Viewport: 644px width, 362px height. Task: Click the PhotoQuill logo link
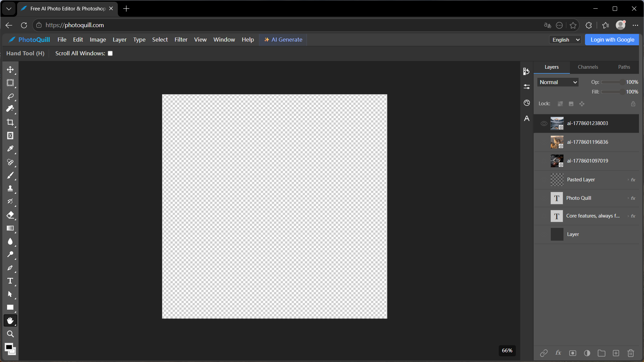(x=29, y=40)
